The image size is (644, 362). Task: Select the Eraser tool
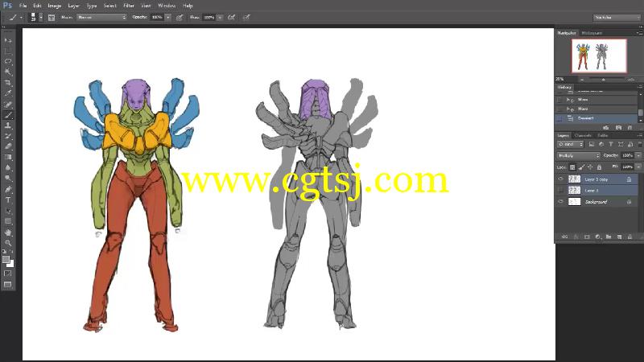pyautogui.click(x=8, y=146)
